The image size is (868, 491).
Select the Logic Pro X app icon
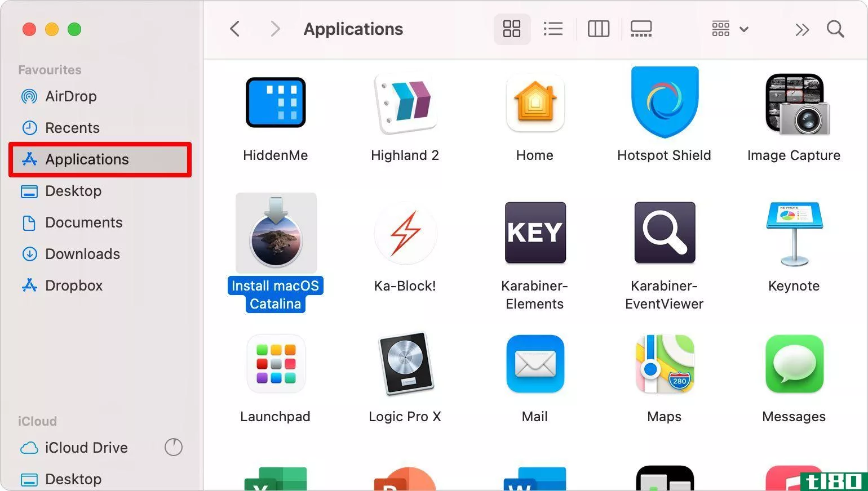[405, 364]
